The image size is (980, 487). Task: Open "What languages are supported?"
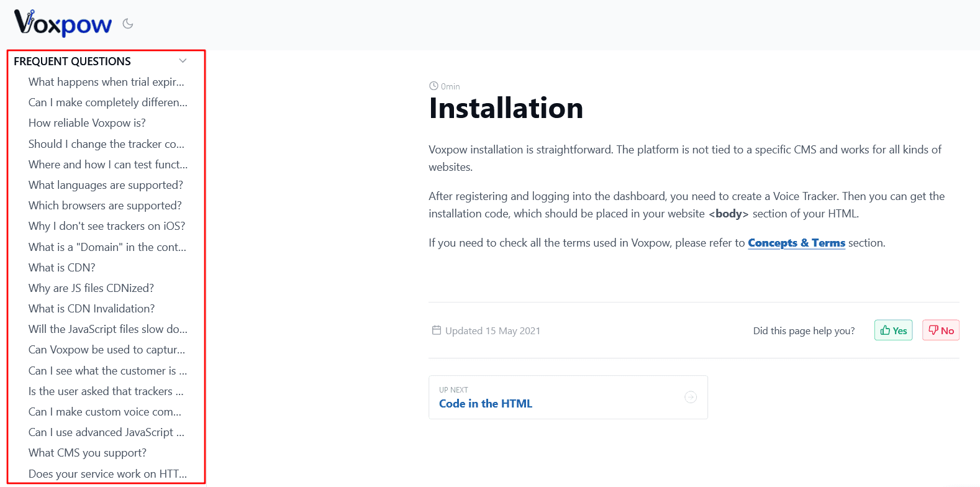coord(106,185)
